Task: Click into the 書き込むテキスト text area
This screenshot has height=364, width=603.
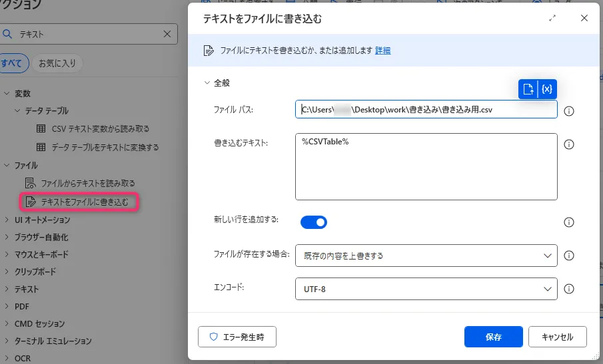Action: click(426, 166)
